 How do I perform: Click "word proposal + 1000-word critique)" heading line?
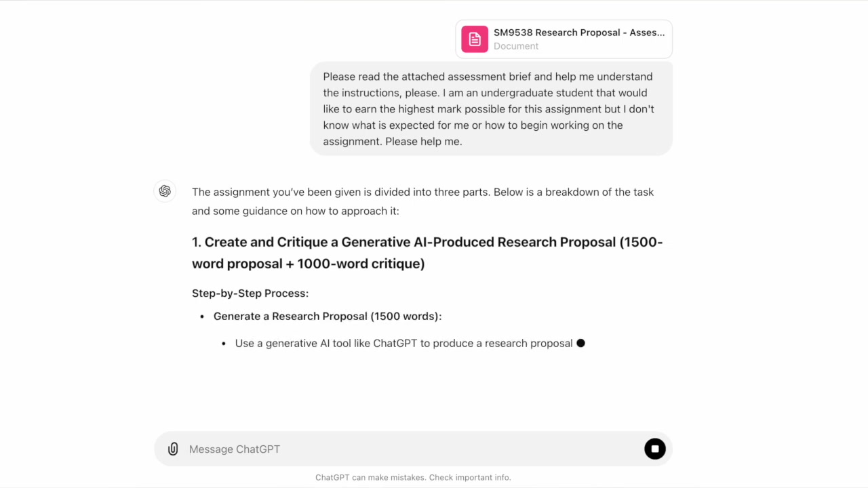(x=309, y=264)
